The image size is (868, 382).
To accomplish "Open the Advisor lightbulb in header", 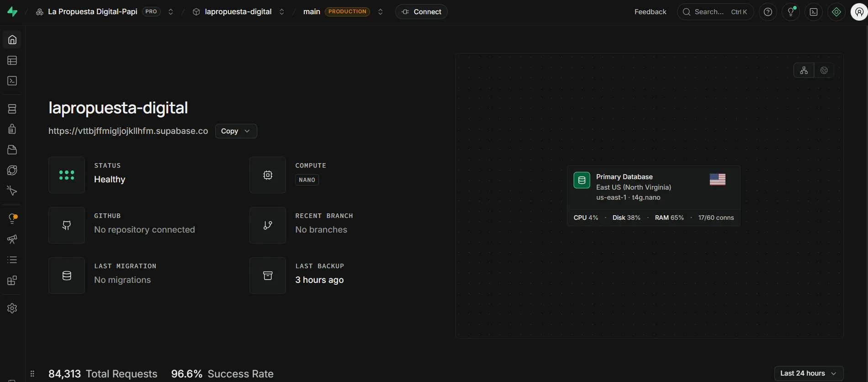I will coord(791,12).
